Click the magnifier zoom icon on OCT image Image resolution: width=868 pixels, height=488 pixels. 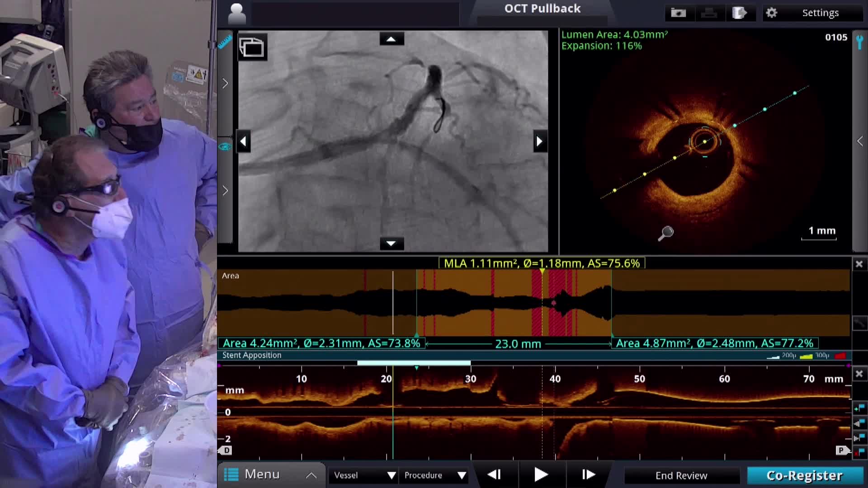click(665, 233)
